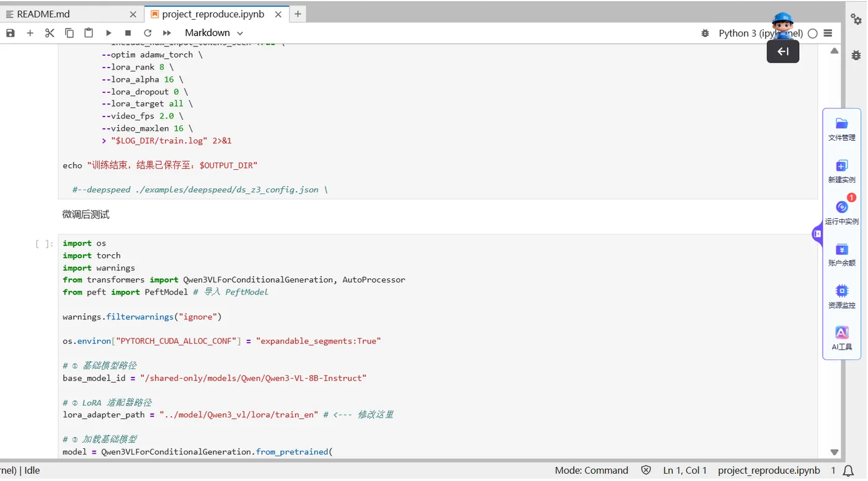This screenshot has width=868, height=481.
Task: Open debugger panel in right sidebar
Action: coord(856,55)
